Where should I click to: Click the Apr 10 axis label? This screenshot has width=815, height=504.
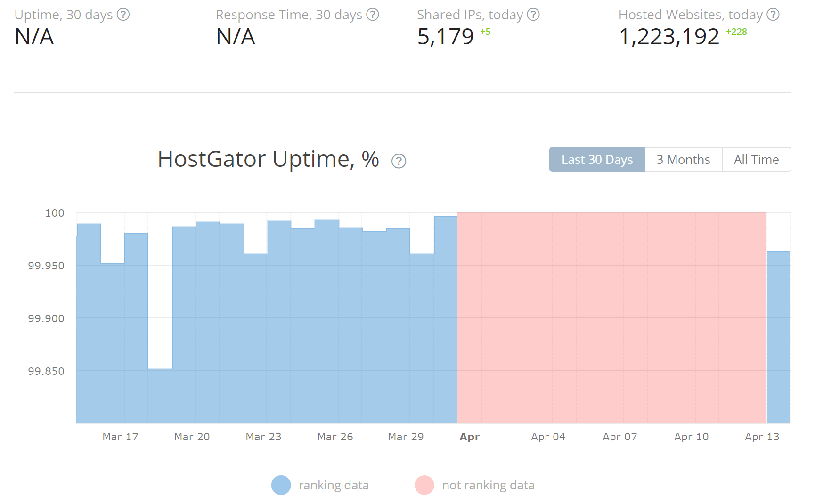pos(692,437)
